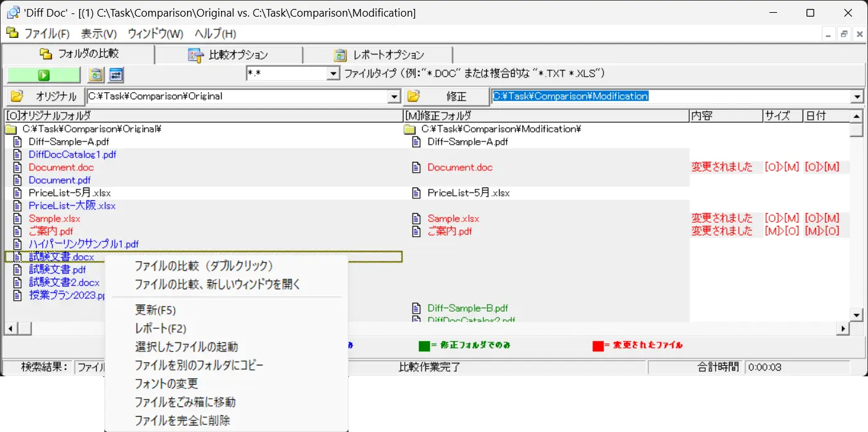
Task: Click the file icon of ご案内.pdf in original folder
Action: pos(18,231)
